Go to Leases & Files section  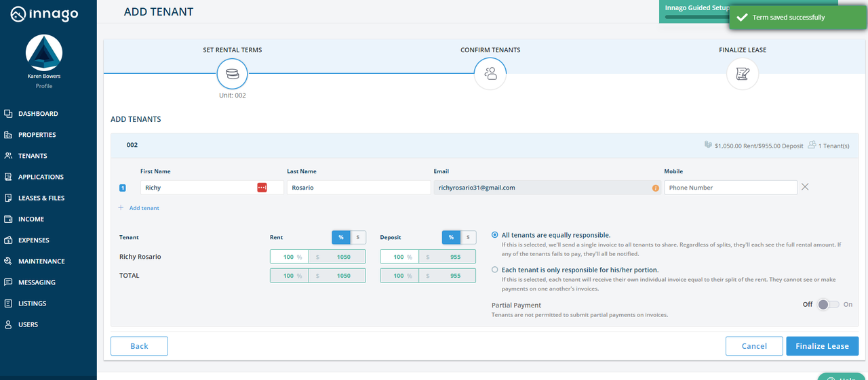pos(41,198)
